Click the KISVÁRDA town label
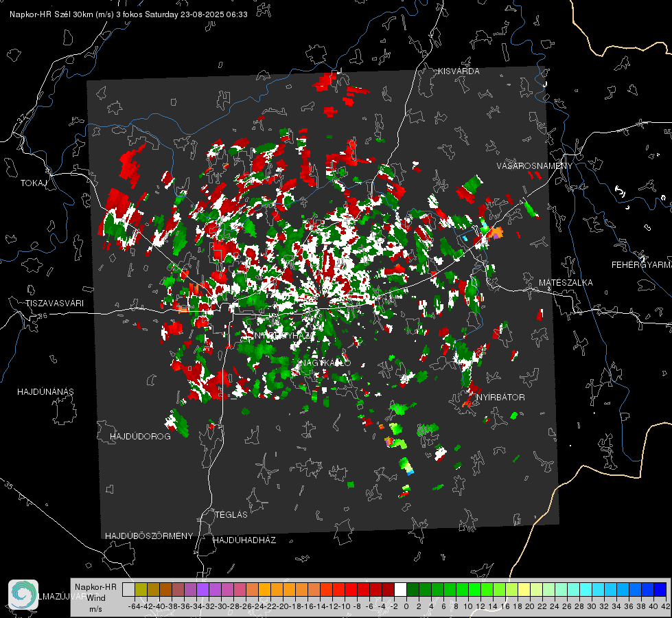 [x=459, y=71]
